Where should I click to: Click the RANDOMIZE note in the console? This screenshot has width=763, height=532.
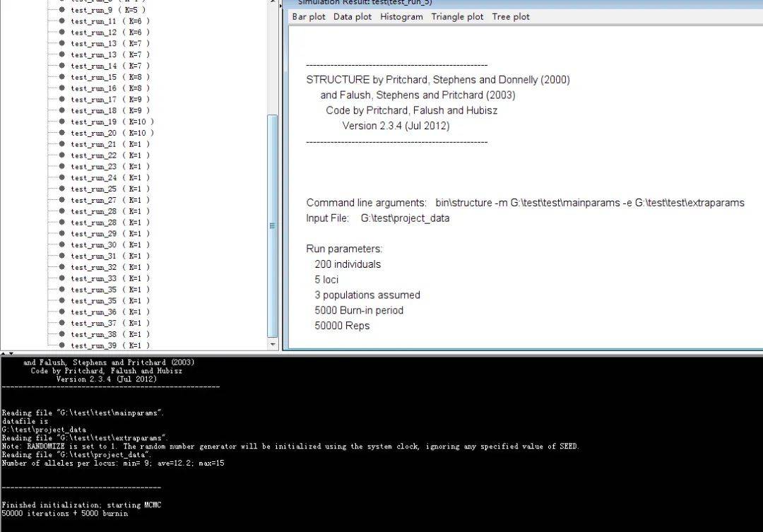[x=290, y=447]
